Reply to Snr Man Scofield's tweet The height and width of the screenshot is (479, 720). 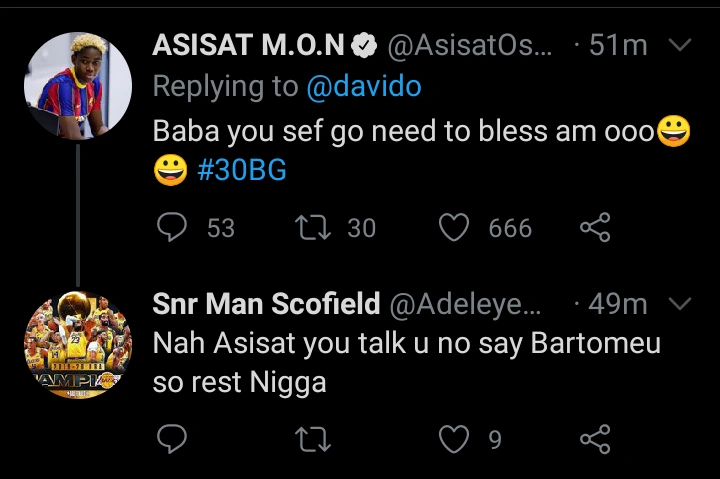(173, 438)
